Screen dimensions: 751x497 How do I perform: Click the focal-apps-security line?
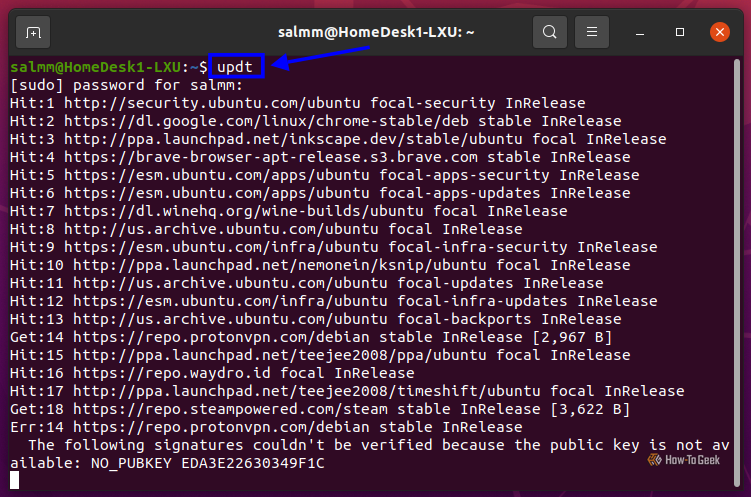click(325, 175)
